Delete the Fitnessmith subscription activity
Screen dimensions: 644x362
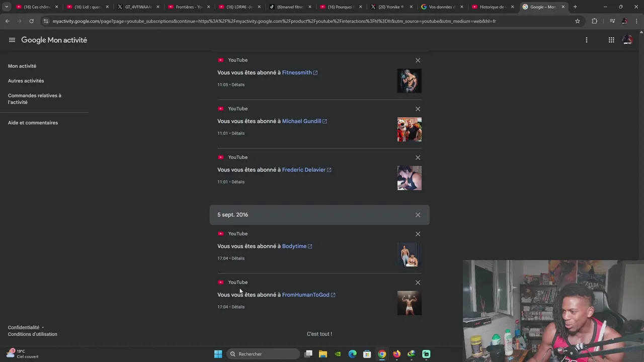418,60
